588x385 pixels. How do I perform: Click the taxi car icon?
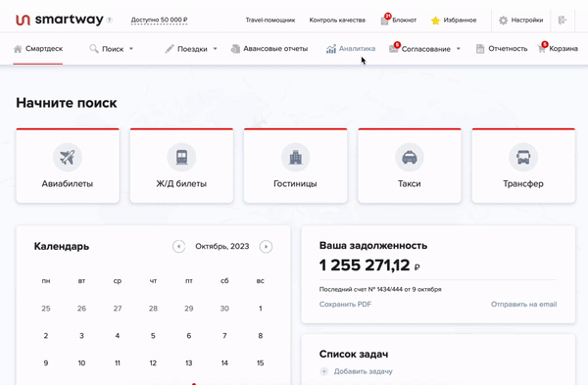[410, 157]
